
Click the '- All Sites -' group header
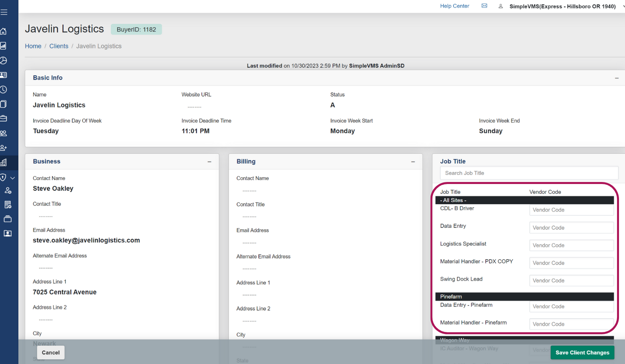pos(525,200)
